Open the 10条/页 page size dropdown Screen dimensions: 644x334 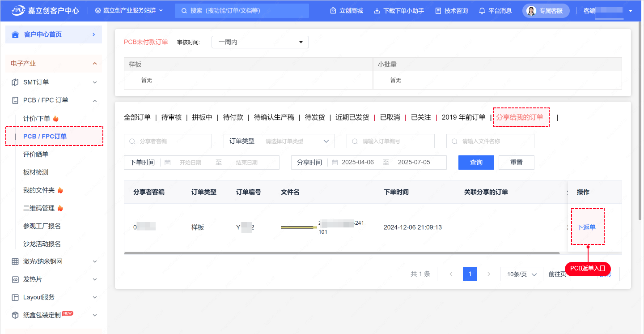click(521, 274)
